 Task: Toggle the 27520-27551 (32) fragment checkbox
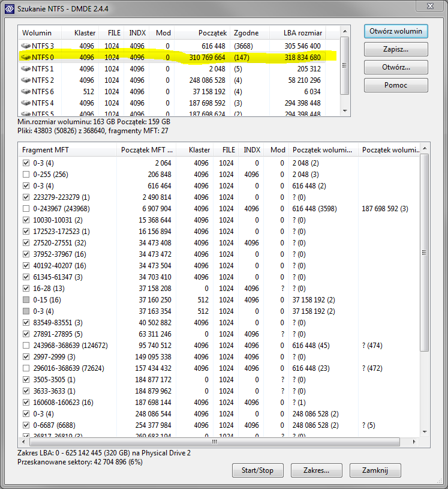coord(26,242)
